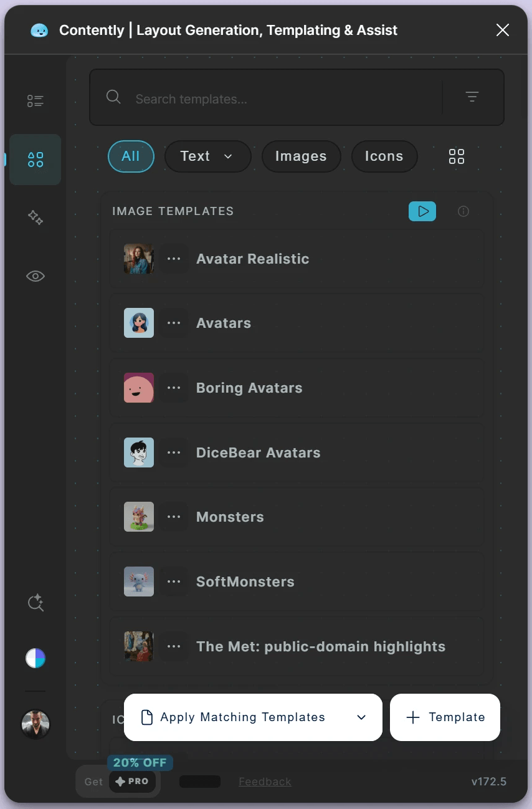Select the Boring Avatars template name
Screen dimensions: 532x809
(249, 388)
